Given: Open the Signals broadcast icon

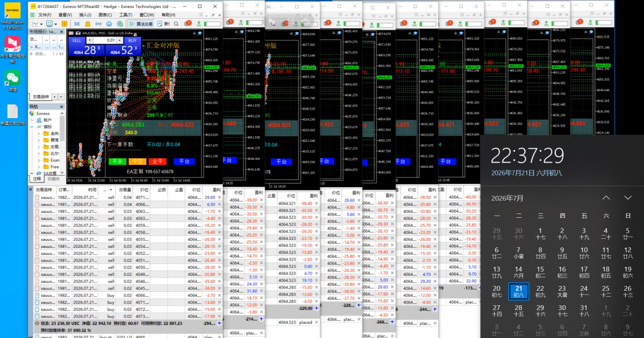Looking at the screenshot, I should tap(98, 24).
